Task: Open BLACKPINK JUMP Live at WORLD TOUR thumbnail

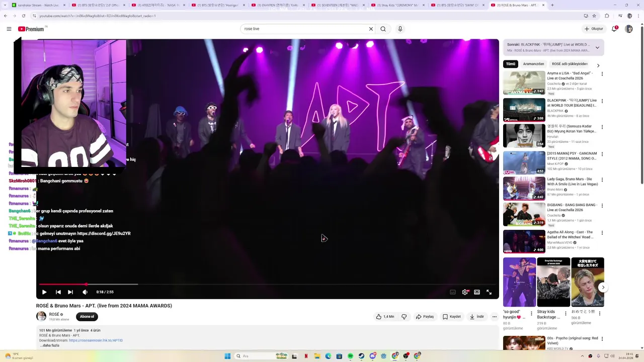Action: [x=524, y=110]
